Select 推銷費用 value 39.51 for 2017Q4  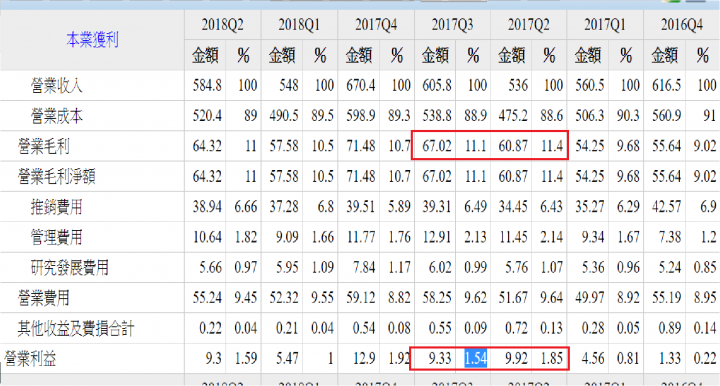360,207
